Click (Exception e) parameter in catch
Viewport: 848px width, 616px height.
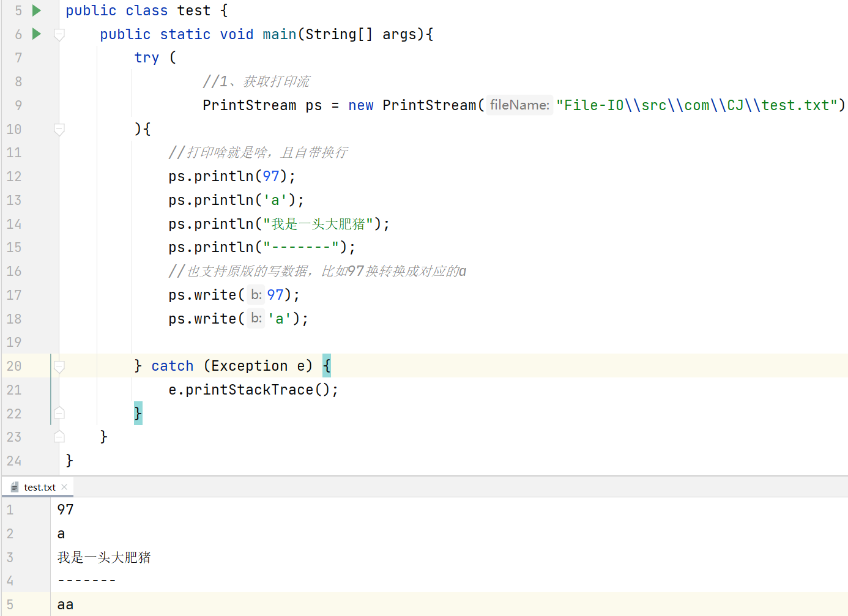coord(258,366)
